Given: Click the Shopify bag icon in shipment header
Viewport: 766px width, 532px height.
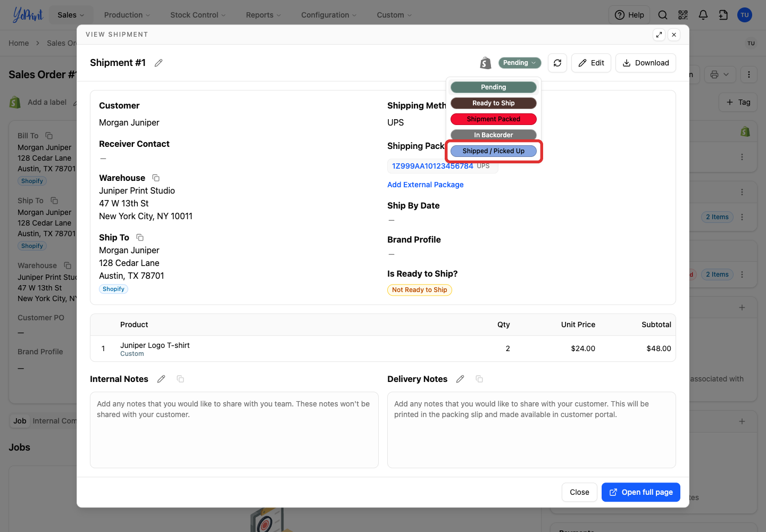Looking at the screenshot, I should (485, 63).
